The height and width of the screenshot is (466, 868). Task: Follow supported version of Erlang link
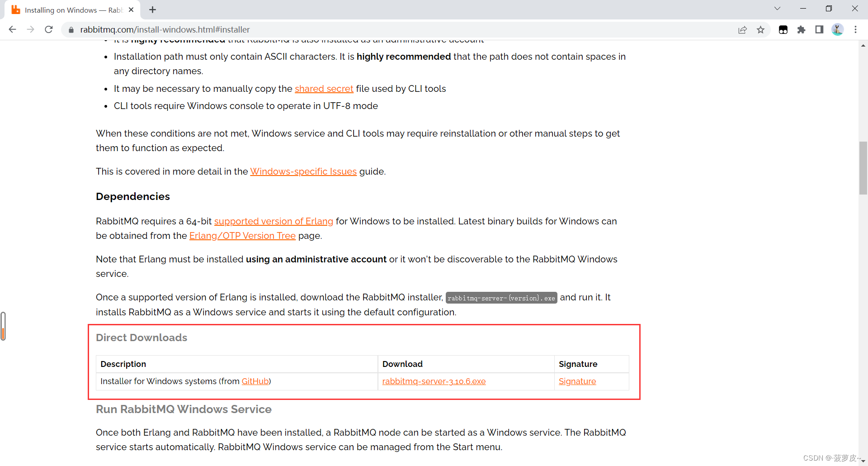(274, 221)
